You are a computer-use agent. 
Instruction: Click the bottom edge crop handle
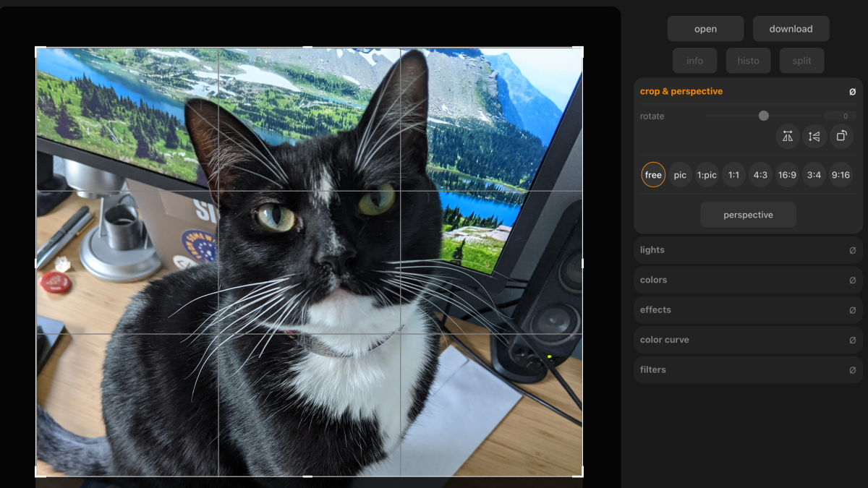coord(309,476)
